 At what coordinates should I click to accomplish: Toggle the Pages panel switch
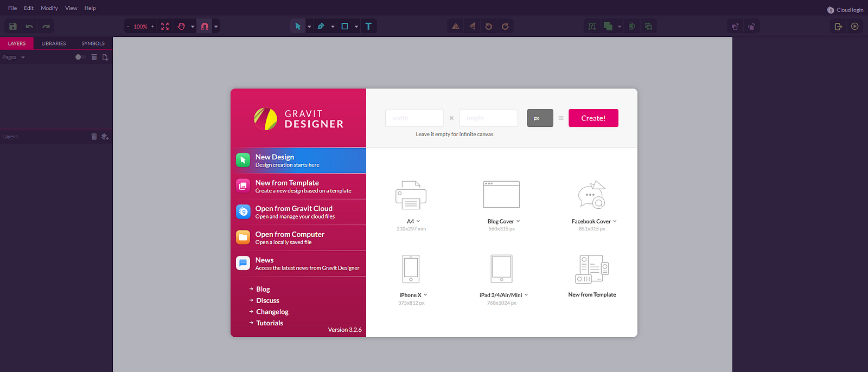80,57
